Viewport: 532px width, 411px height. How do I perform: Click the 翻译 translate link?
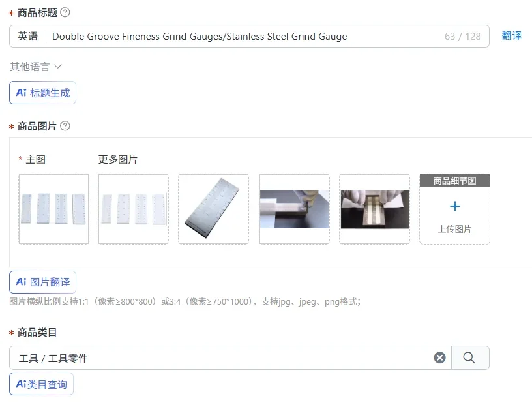click(x=512, y=36)
